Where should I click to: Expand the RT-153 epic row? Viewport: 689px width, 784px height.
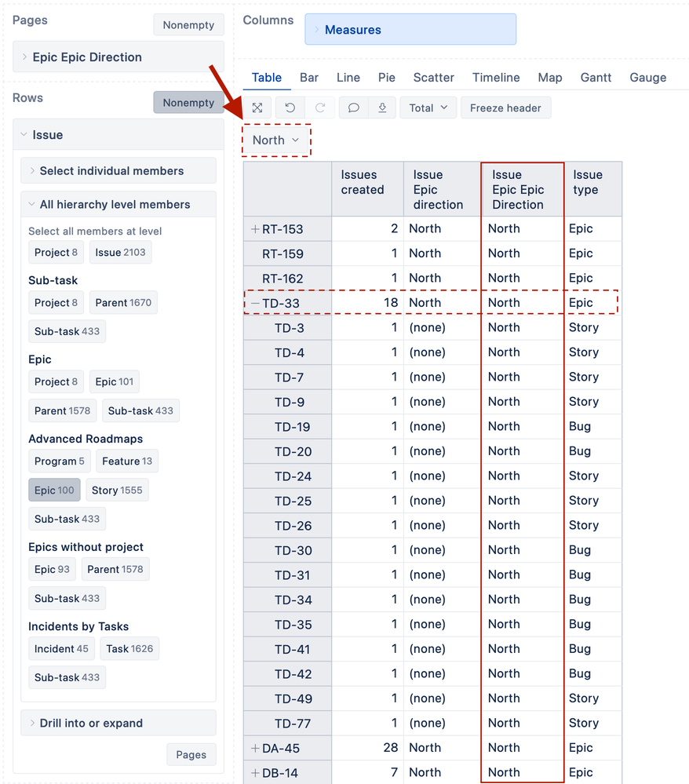pos(254,228)
